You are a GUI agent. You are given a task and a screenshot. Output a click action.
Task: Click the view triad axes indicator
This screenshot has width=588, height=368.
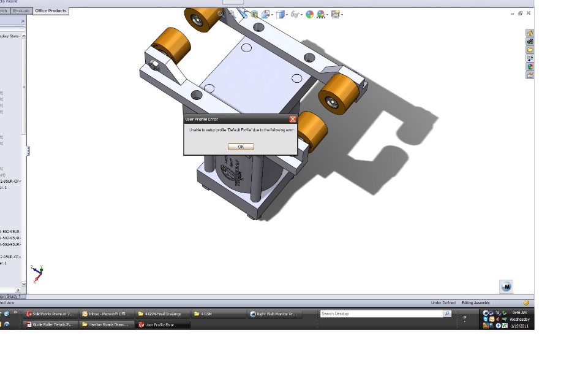37,274
